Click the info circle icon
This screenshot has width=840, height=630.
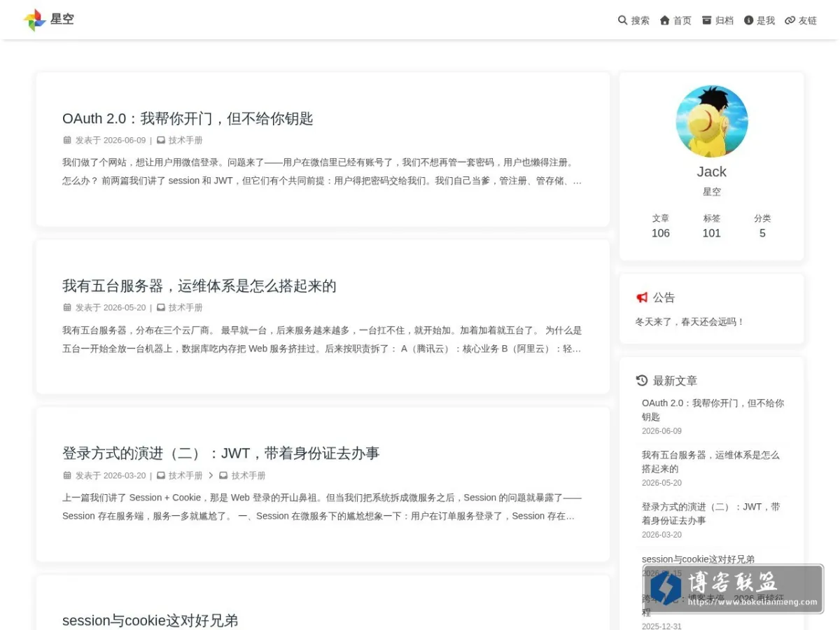748,20
